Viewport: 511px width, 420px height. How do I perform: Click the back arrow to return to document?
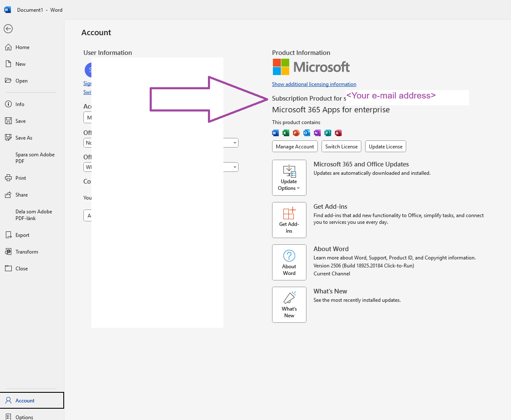pyautogui.click(x=8, y=29)
